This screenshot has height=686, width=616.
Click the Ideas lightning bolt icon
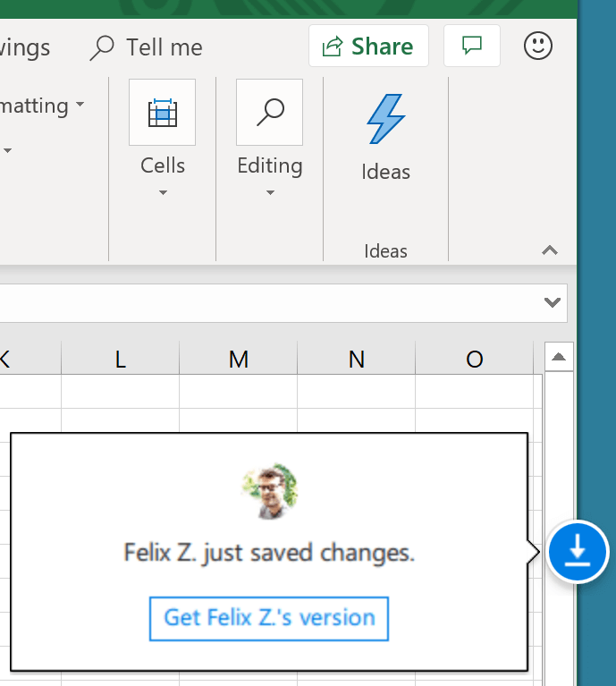tap(385, 120)
